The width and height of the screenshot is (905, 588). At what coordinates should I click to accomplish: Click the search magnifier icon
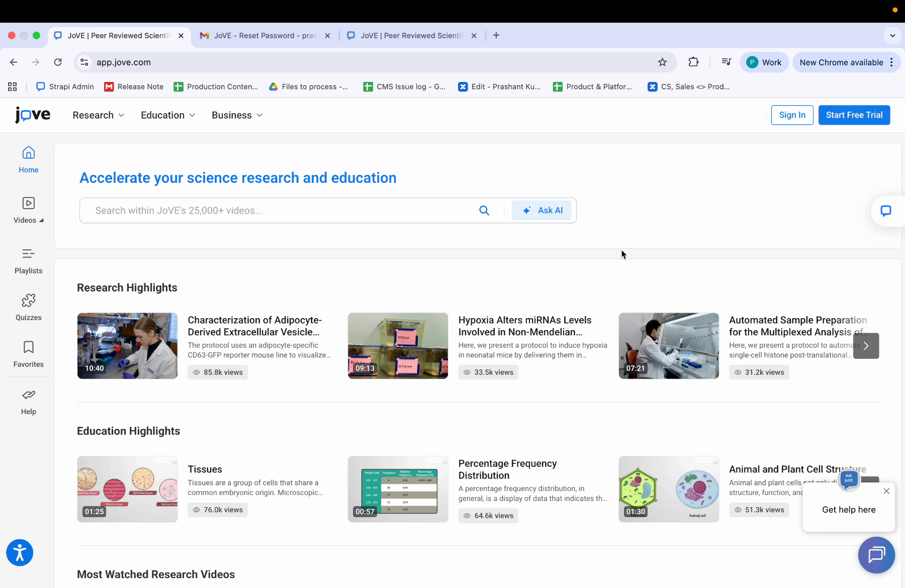tap(484, 211)
